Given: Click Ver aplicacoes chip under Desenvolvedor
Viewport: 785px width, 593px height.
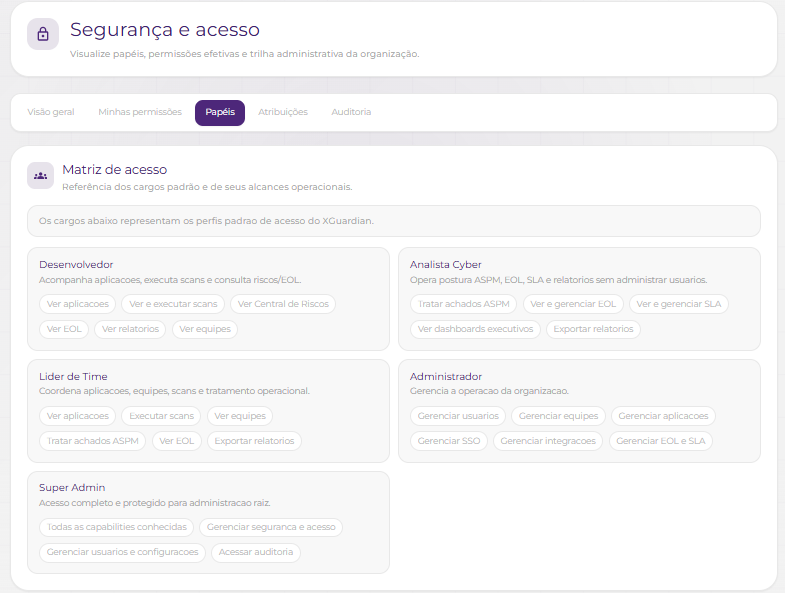Looking at the screenshot, I should point(78,304).
